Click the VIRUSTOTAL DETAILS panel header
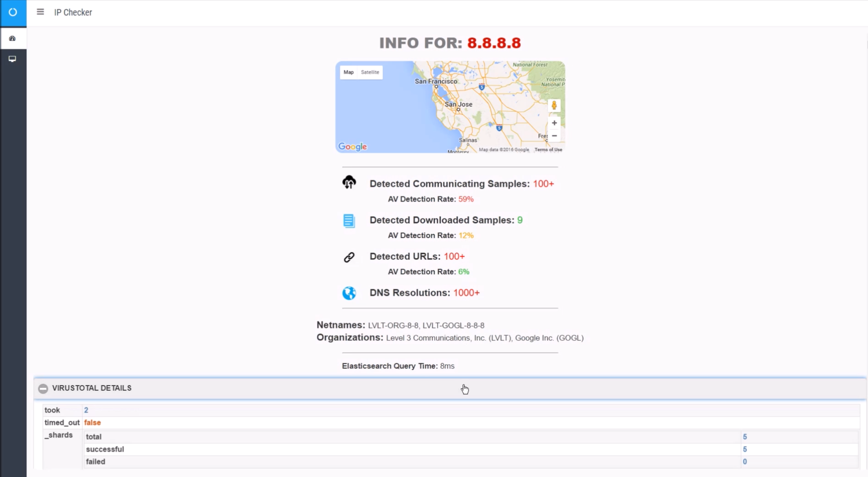Image resolution: width=868 pixels, height=477 pixels. (x=92, y=388)
